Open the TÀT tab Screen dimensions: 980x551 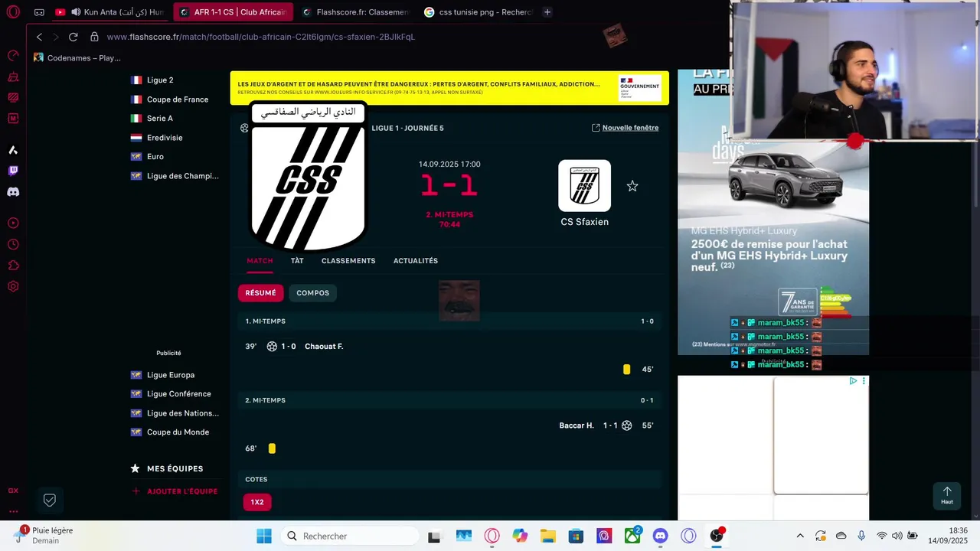coord(297,261)
